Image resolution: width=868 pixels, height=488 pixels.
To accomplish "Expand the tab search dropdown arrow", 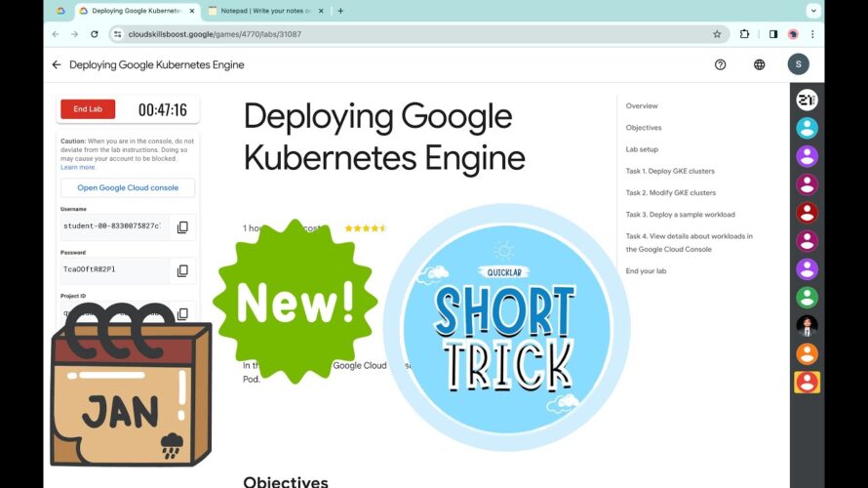I will pyautogui.click(x=813, y=11).
